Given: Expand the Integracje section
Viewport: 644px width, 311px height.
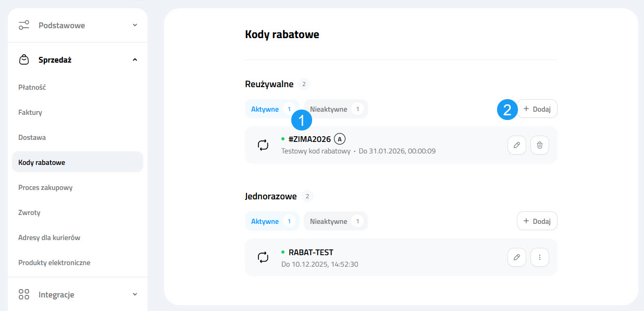Looking at the screenshot, I should pos(135,294).
